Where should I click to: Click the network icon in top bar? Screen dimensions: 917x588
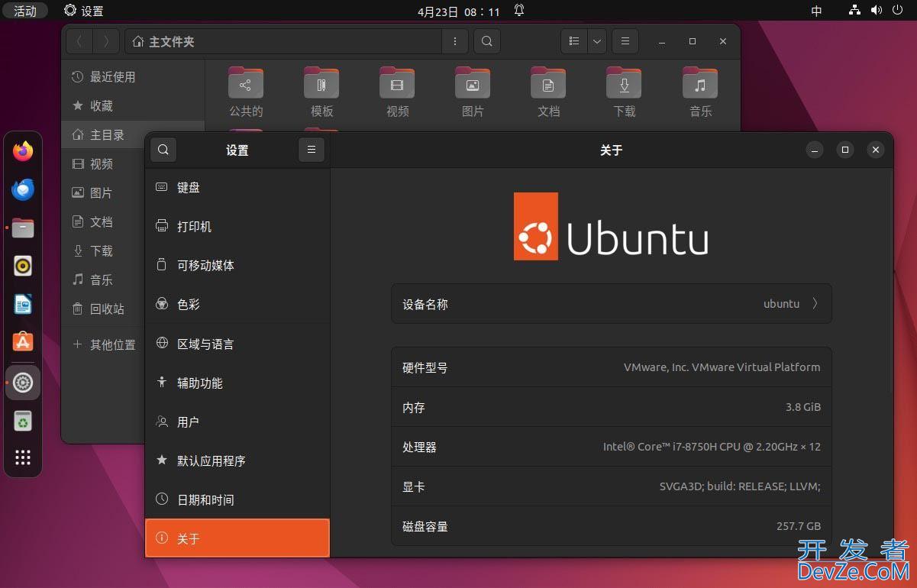click(x=854, y=11)
